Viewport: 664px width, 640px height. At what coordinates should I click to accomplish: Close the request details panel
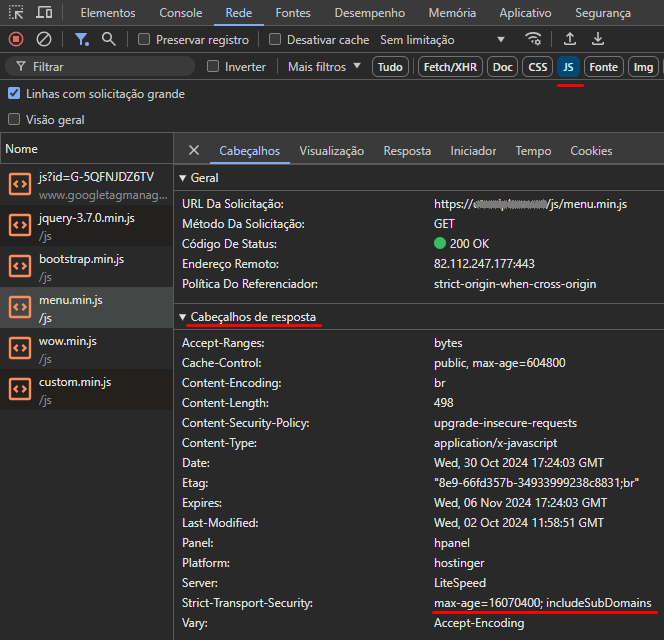[x=194, y=151]
